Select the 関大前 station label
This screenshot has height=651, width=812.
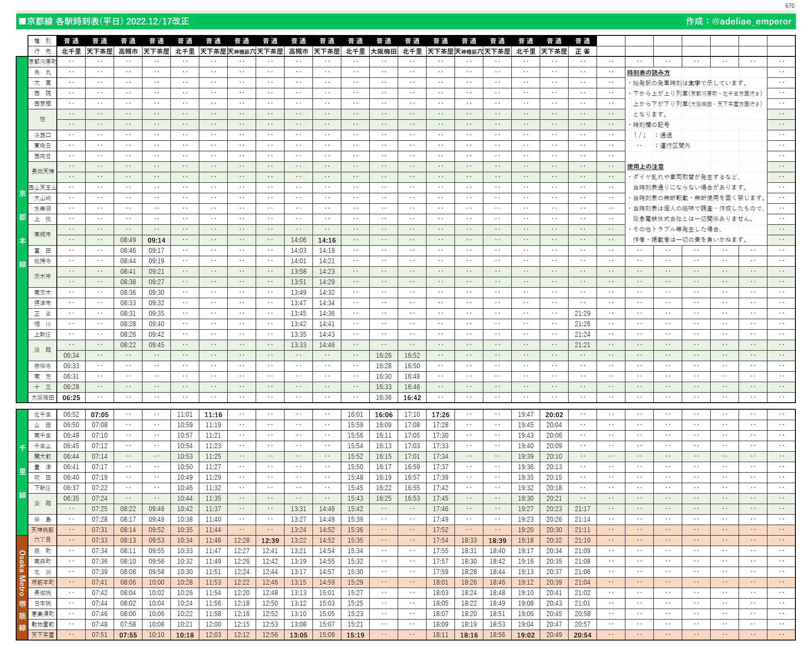pos(42,456)
